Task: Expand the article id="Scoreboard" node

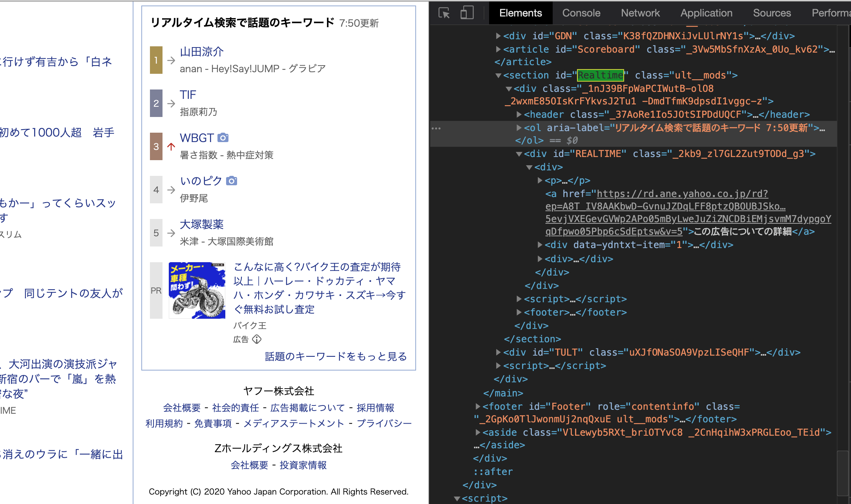Action: click(498, 49)
